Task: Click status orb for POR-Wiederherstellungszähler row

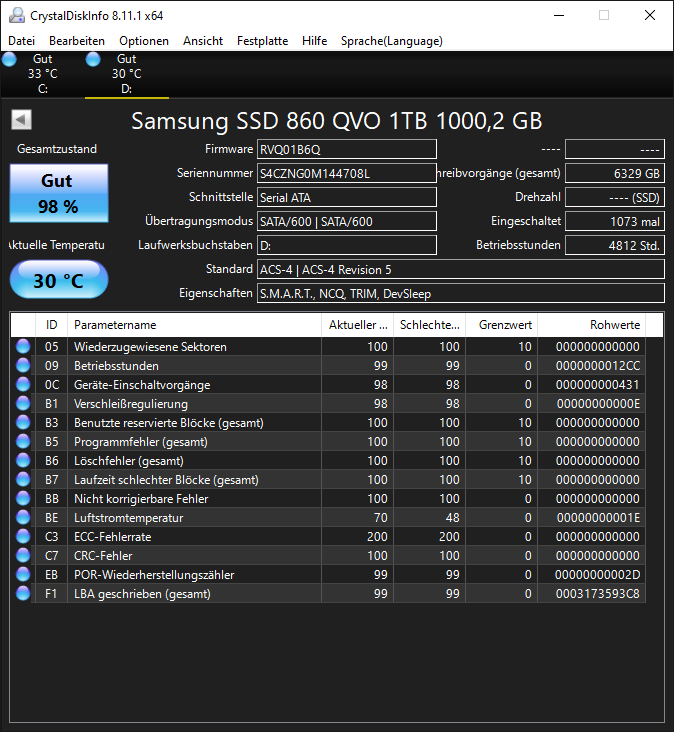Action: [x=23, y=574]
